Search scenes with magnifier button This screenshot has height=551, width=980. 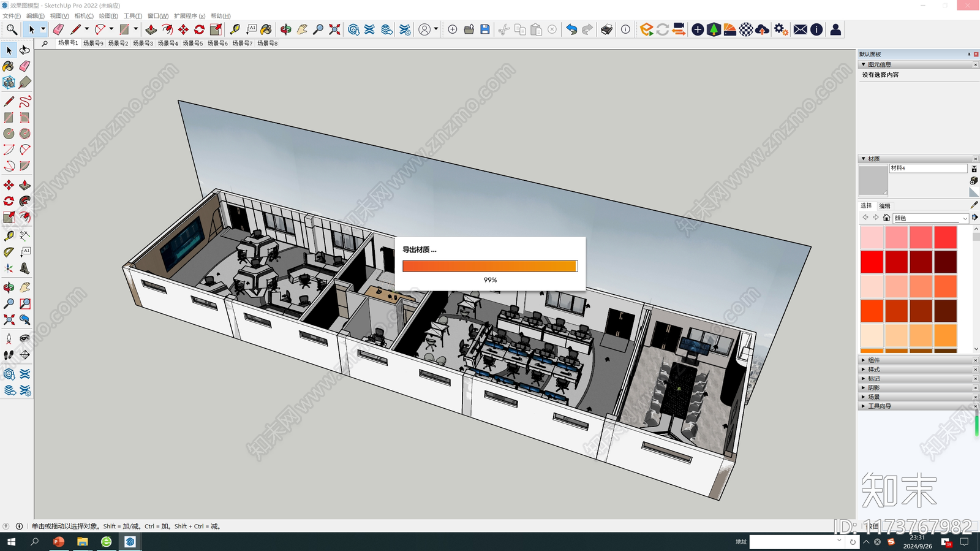[x=45, y=44]
